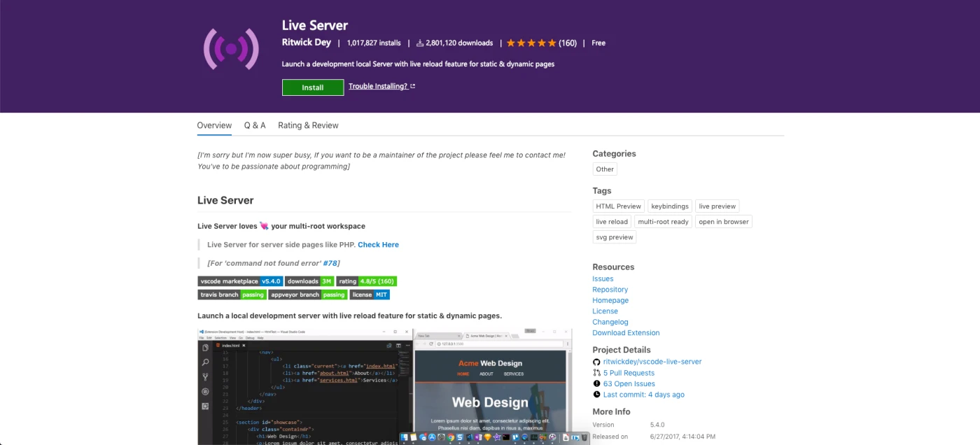Click the travis branch passing badge

click(232, 295)
